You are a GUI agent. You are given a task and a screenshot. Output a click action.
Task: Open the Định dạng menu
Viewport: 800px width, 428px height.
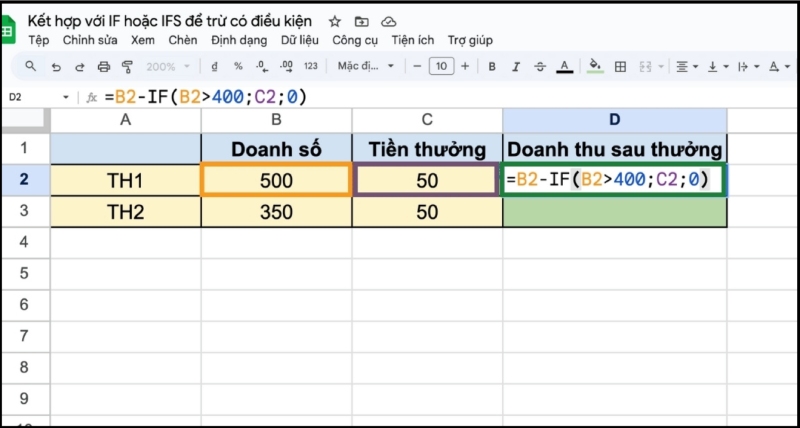[x=239, y=41]
